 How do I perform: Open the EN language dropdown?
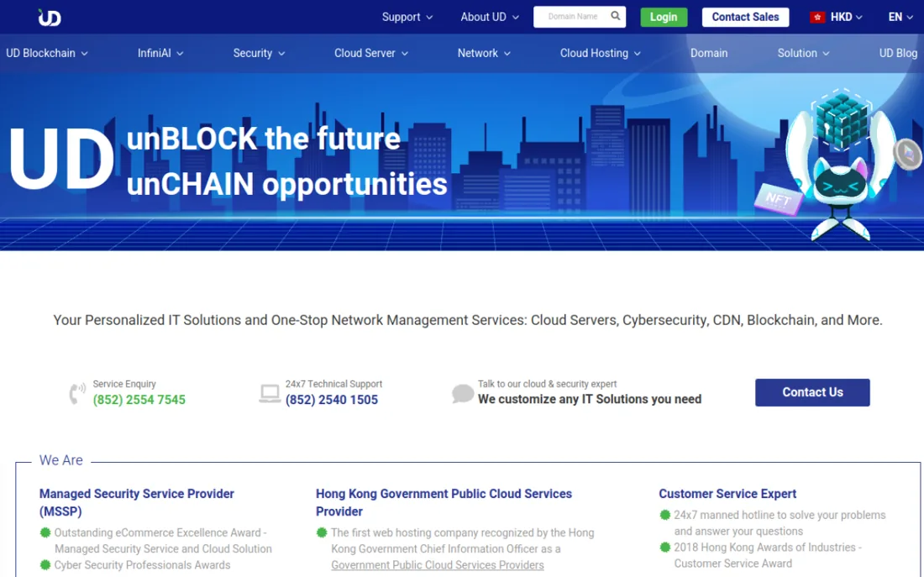[900, 17]
